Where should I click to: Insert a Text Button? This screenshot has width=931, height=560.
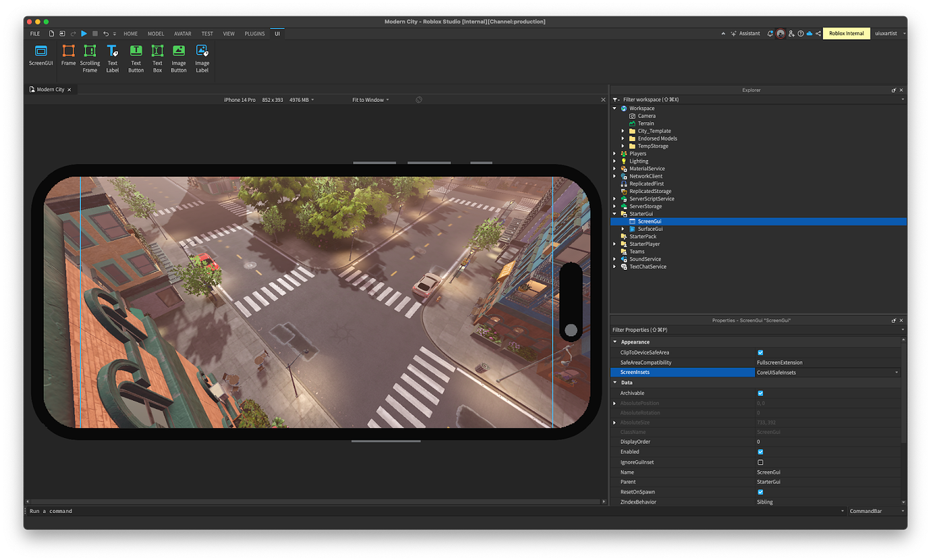tap(136, 57)
